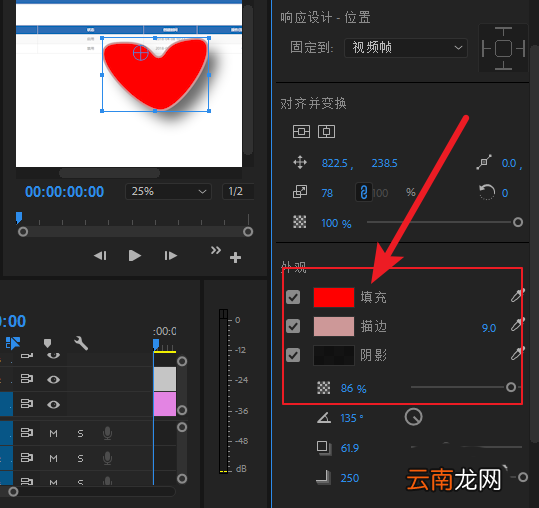Toggle visibility of the gray clip track
Screen dimensions: 539x508
[x=53, y=379]
